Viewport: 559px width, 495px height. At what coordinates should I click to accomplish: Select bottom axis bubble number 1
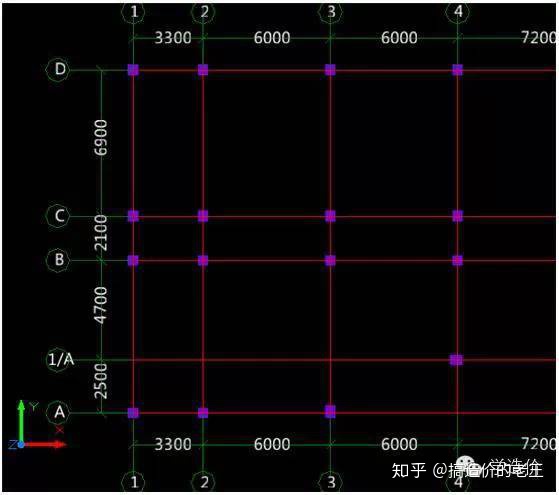point(133,481)
